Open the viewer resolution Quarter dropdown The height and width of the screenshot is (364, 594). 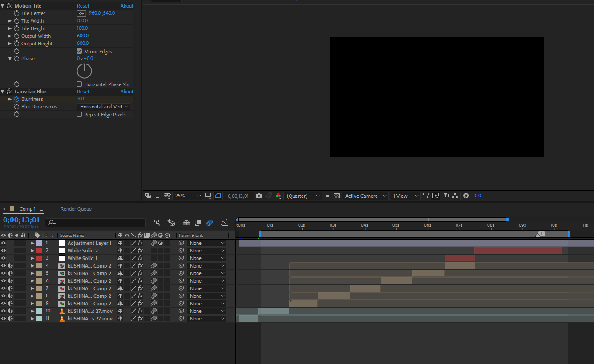(303, 196)
